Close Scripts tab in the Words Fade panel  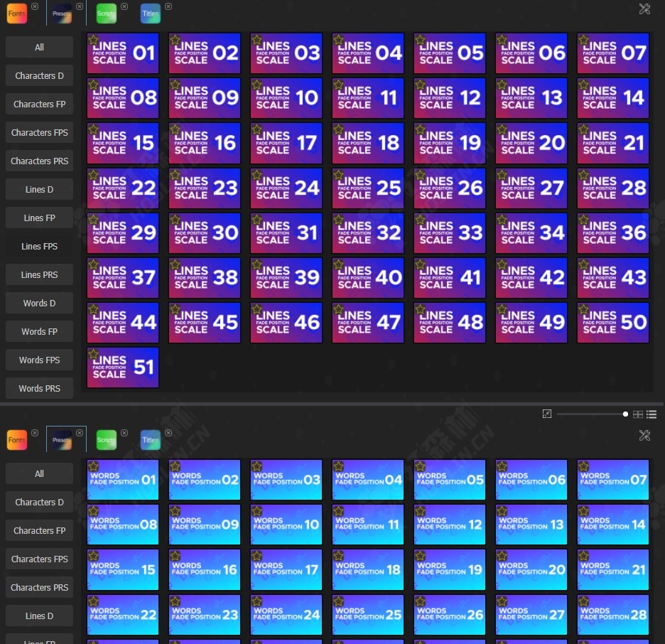point(124,433)
